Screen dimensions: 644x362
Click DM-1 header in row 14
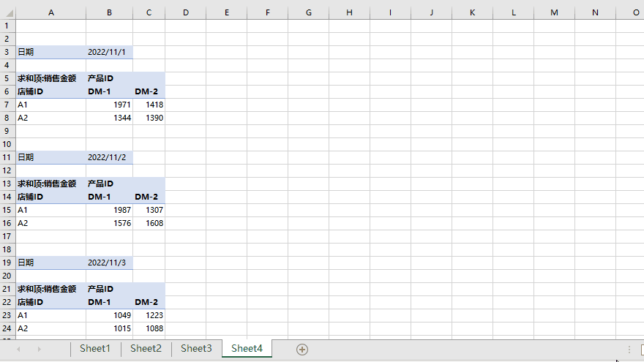(x=109, y=197)
